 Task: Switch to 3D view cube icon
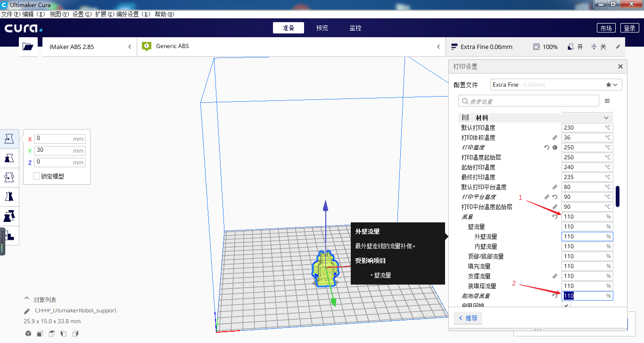click(28, 334)
